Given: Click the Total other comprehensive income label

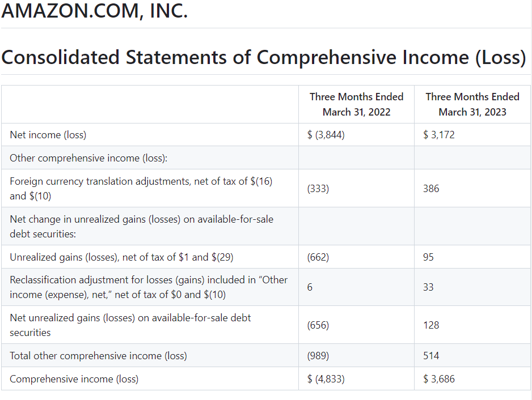Looking at the screenshot, I should (98, 356).
